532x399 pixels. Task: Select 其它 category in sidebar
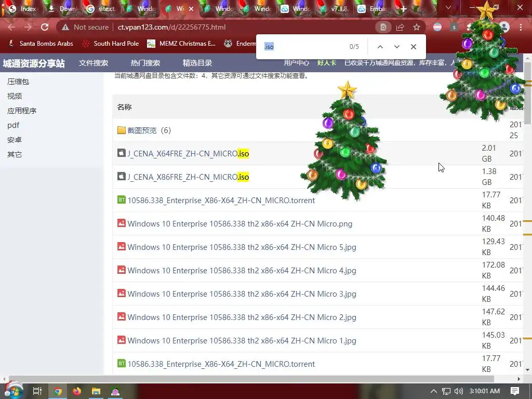point(15,154)
